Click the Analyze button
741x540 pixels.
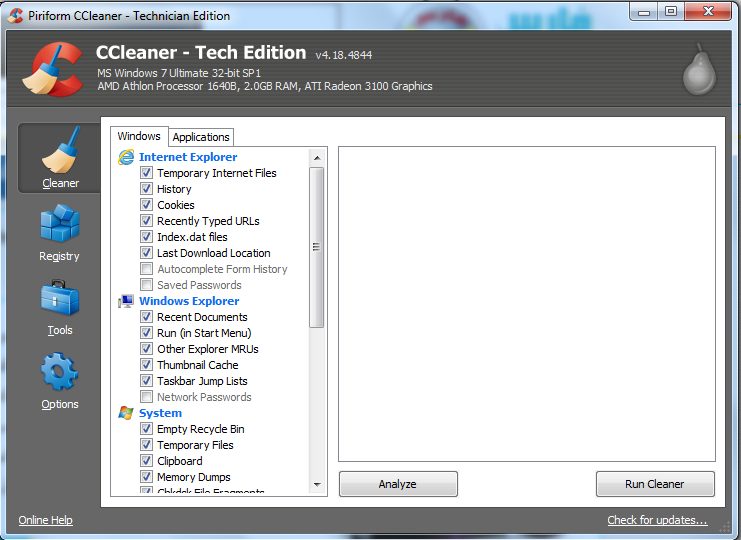pyautogui.click(x=398, y=484)
